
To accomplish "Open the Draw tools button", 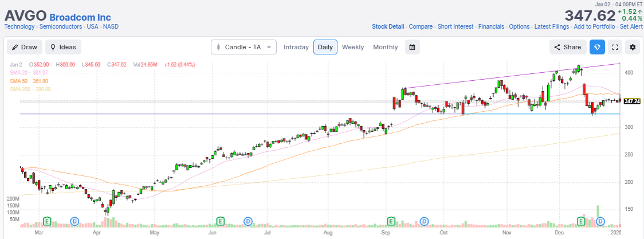I will point(25,47).
